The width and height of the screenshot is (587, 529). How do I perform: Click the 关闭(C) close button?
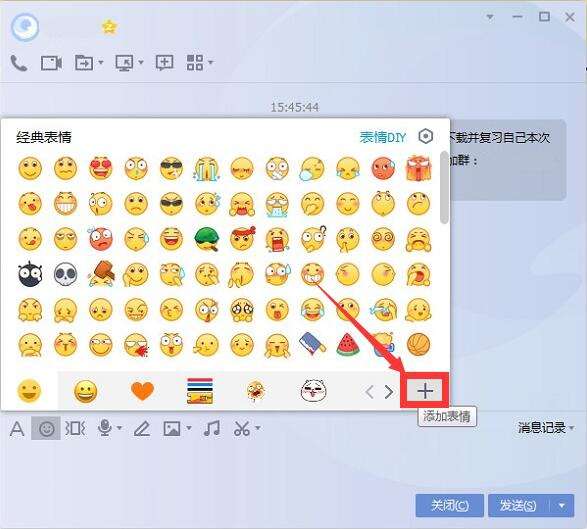(449, 506)
